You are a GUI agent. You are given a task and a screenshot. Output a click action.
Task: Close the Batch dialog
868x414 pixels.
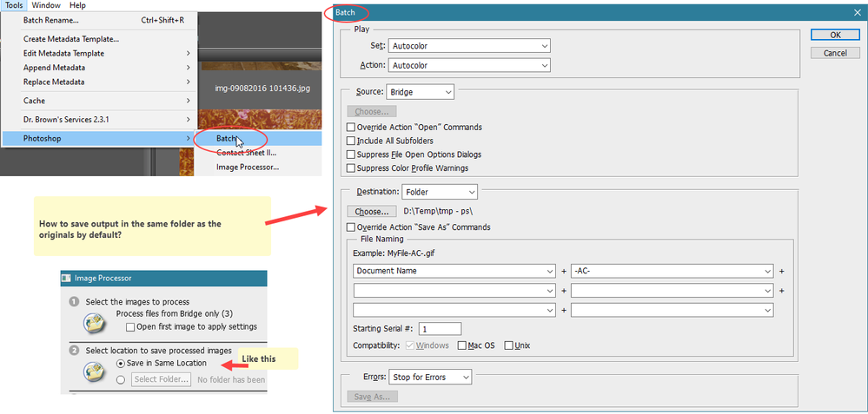coord(857,12)
